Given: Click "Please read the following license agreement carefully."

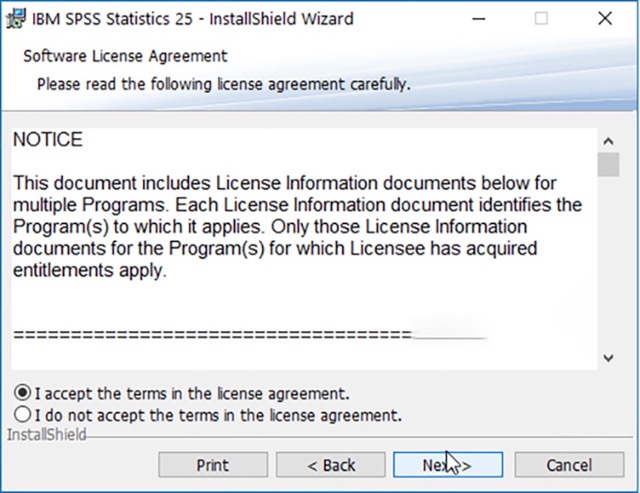Looking at the screenshot, I should [x=224, y=84].
